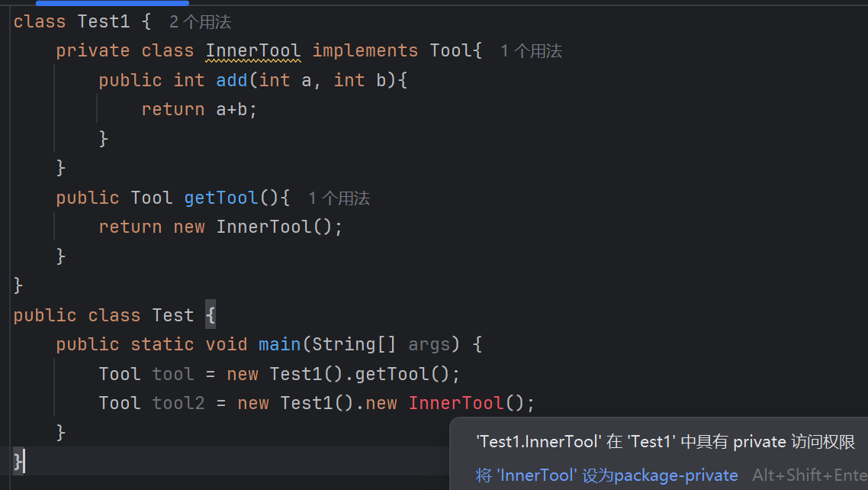This screenshot has width=868, height=490.
Task: Click the args parameter in main
Action: click(x=429, y=344)
